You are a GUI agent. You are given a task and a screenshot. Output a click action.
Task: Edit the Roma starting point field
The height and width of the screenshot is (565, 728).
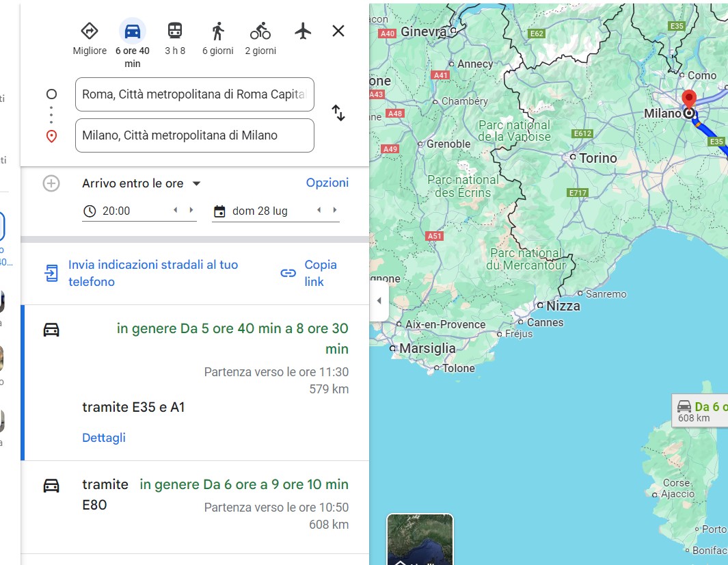195,94
